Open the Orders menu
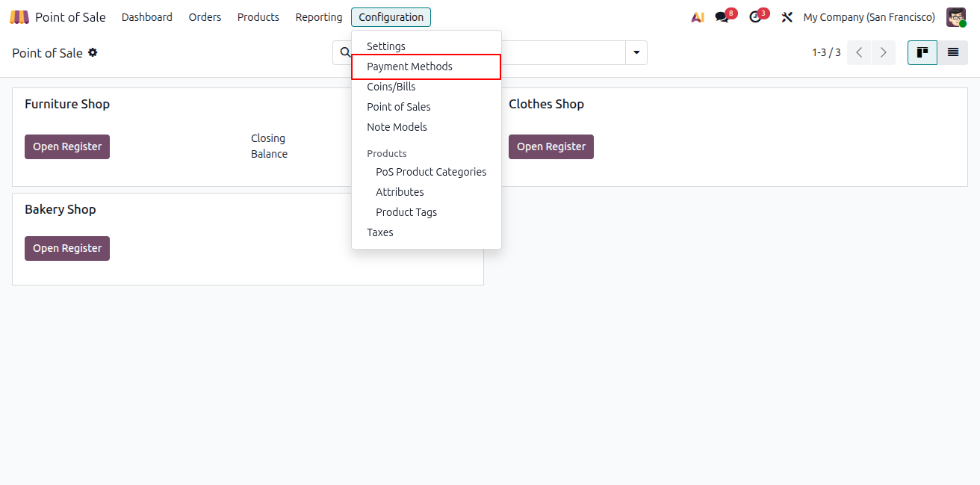The image size is (980, 485). 205,17
